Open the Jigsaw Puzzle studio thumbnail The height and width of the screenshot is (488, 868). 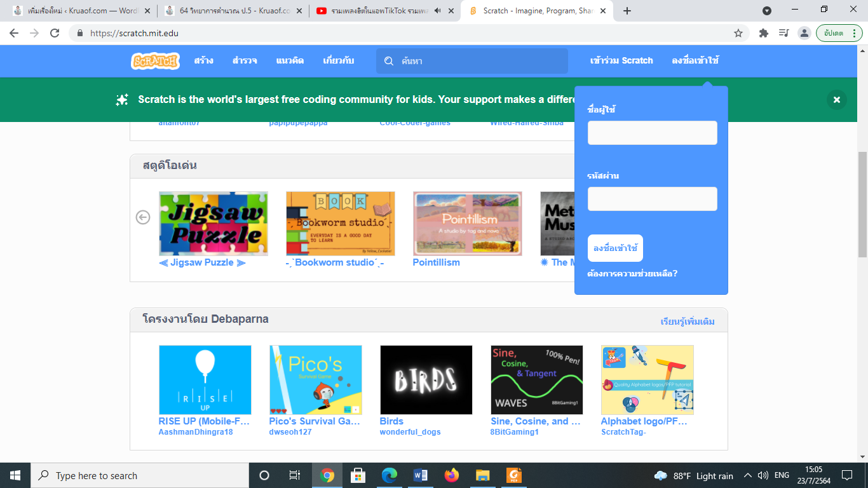(x=214, y=224)
